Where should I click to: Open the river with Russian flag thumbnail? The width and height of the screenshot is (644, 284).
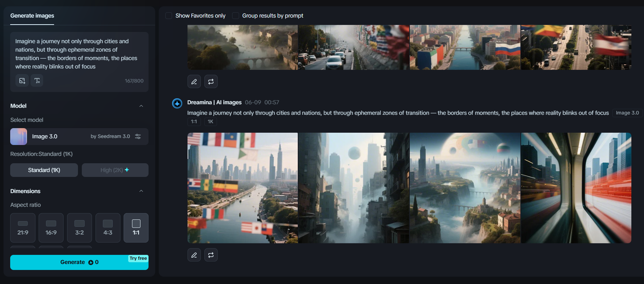[x=465, y=47]
